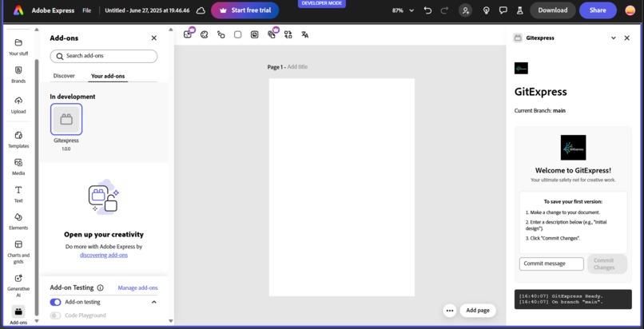Click the Commit Changes button
This screenshot has height=329, width=644.
point(607,264)
